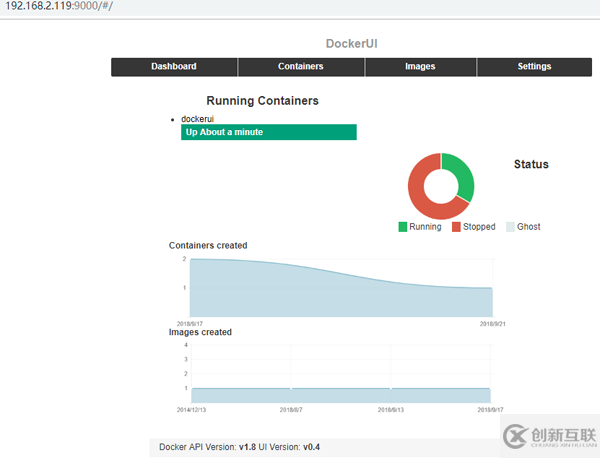This screenshot has width=600, height=458.
Task: Open the Settings tab
Action: (534, 67)
